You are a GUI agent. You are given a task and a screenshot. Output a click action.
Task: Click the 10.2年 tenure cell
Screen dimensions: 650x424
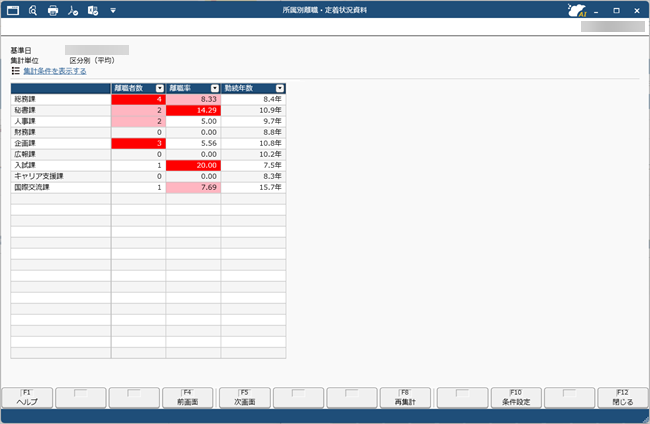coord(253,154)
